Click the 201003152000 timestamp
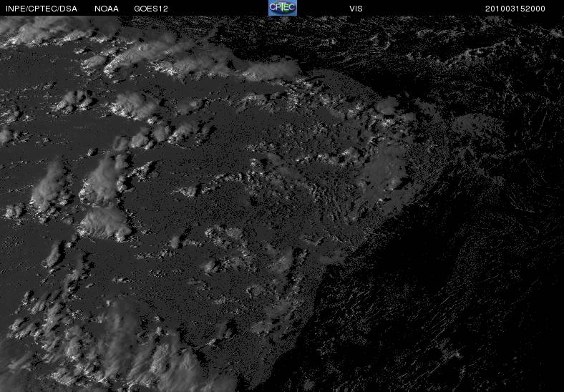This screenshot has width=564, height=392. click(515, 9)
